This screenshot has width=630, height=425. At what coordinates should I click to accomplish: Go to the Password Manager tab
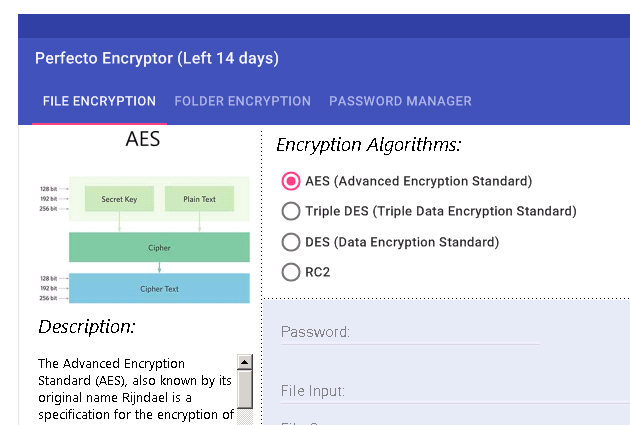400,101
